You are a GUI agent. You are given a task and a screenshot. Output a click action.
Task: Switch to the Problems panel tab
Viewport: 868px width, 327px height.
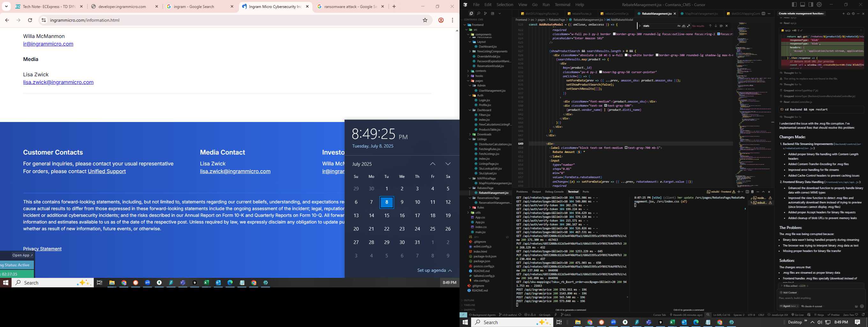coord(522,192)
